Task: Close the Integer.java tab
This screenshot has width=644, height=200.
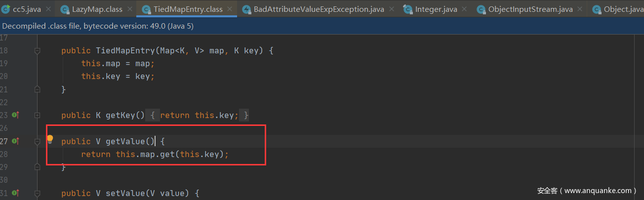Action: click(x=465, y=9)
